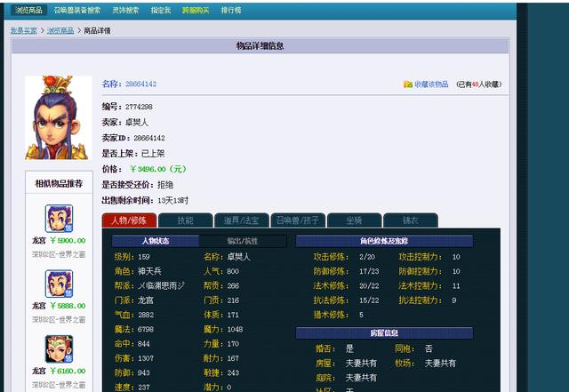Image resolution: width=569 pixels, height=392 pixels.
Task: Click the 角色 value 神天兵
Action: click(149, 271)
